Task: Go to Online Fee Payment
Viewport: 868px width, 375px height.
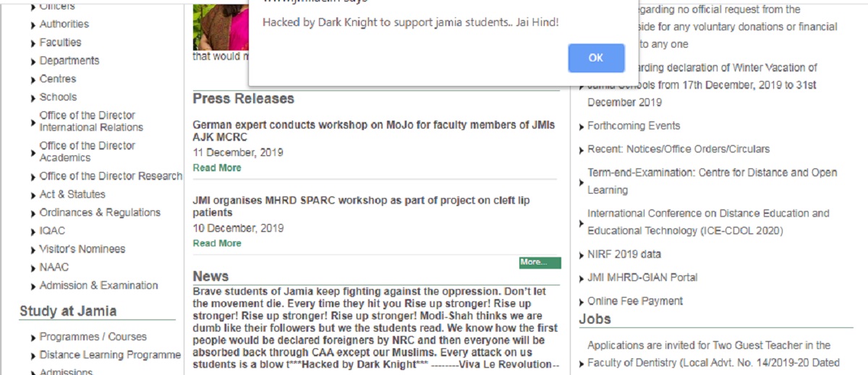Action: [x=634, y=301]
